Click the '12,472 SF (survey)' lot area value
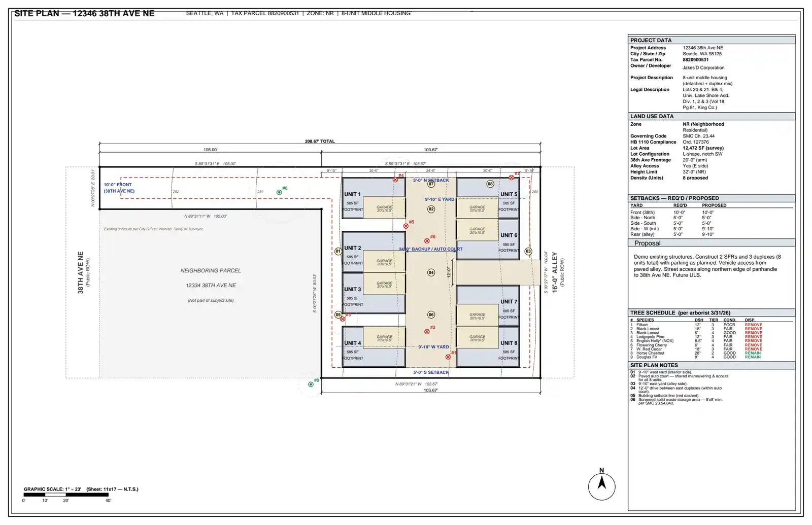812x525 pixels. tap(703, 148)
